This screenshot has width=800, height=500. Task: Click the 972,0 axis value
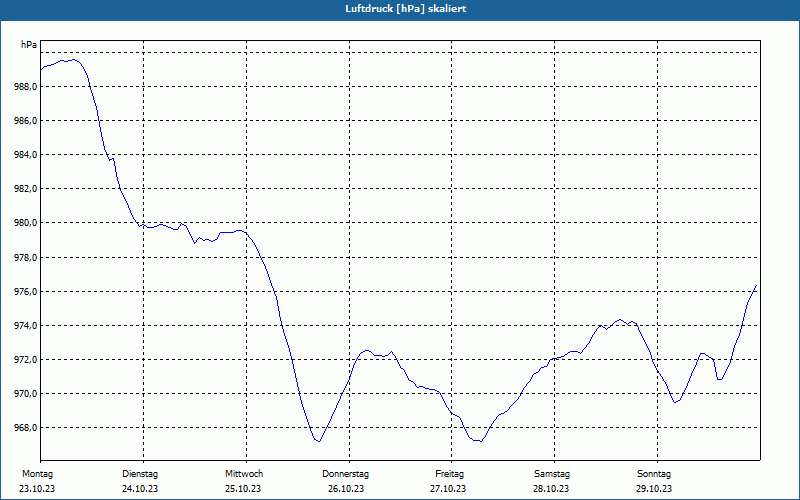pyautogui.click(x=25, y=360)
